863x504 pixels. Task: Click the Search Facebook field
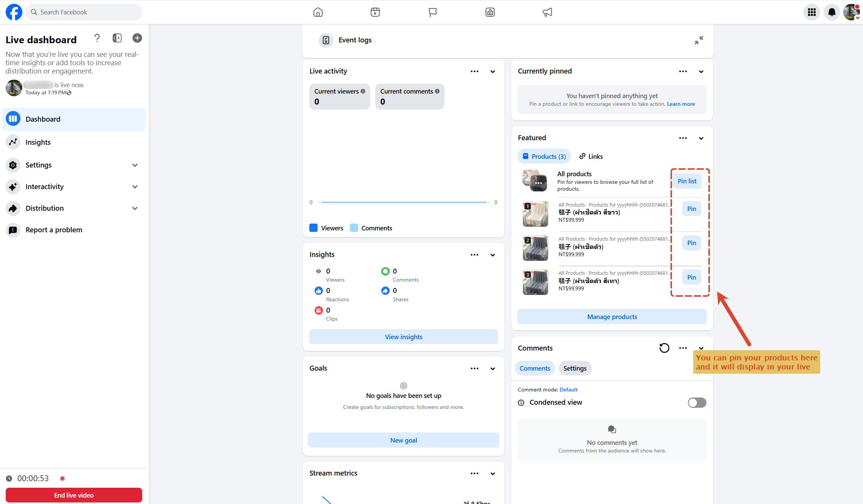tap(84, 12)
